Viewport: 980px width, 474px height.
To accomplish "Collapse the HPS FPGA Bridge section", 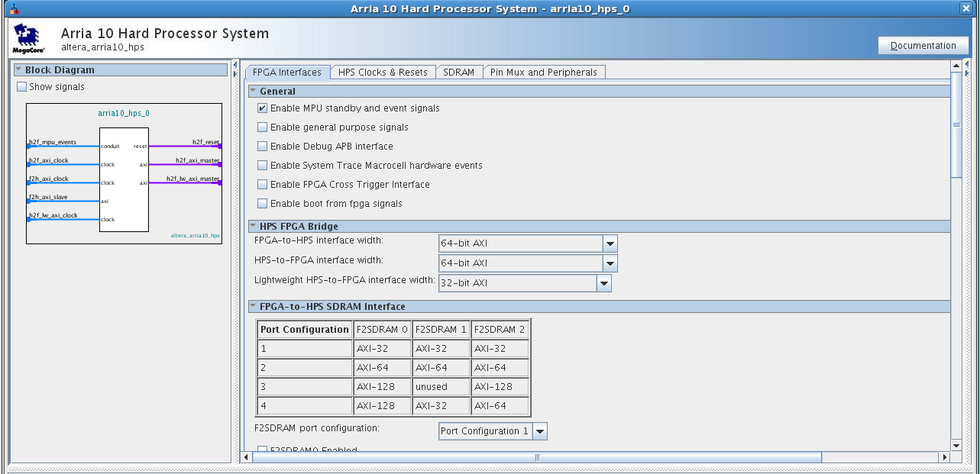I will (x=253, y=227).
